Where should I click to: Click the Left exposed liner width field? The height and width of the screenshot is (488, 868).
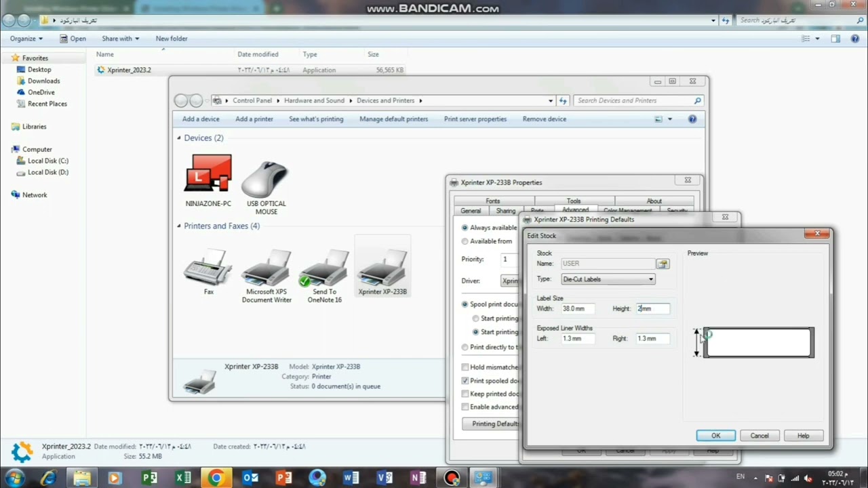578,338
